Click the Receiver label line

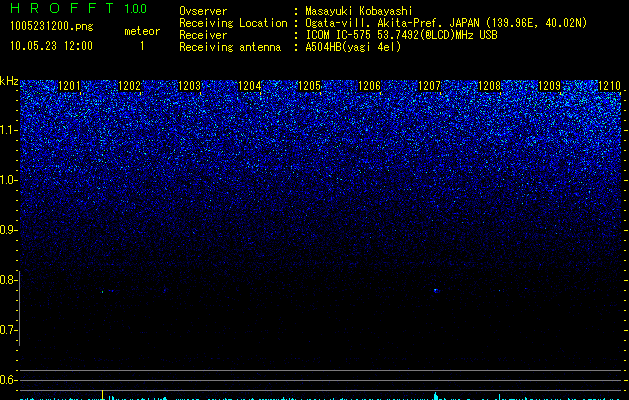point(203,35)
